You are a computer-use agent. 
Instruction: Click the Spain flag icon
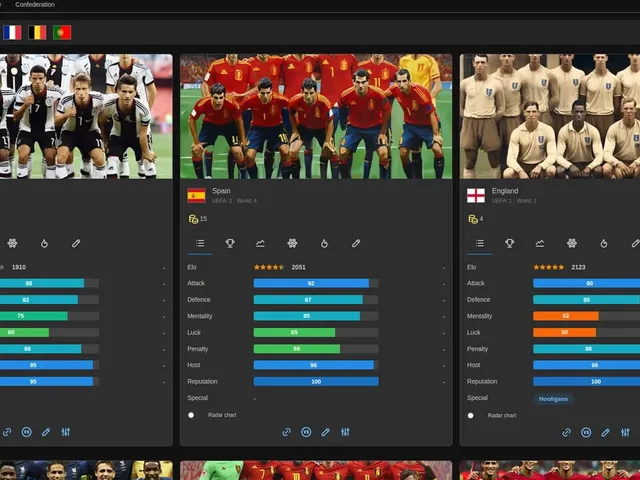196,196
